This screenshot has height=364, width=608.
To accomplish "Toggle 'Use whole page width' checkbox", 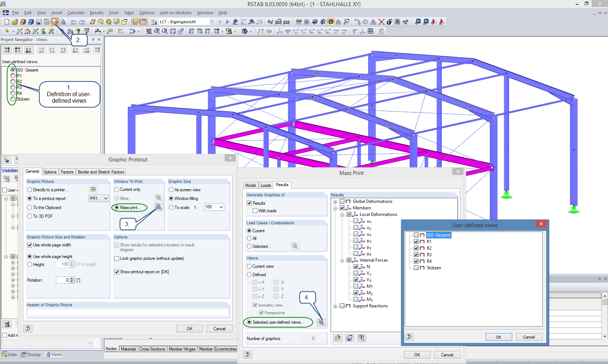I will tap(30, 245).
